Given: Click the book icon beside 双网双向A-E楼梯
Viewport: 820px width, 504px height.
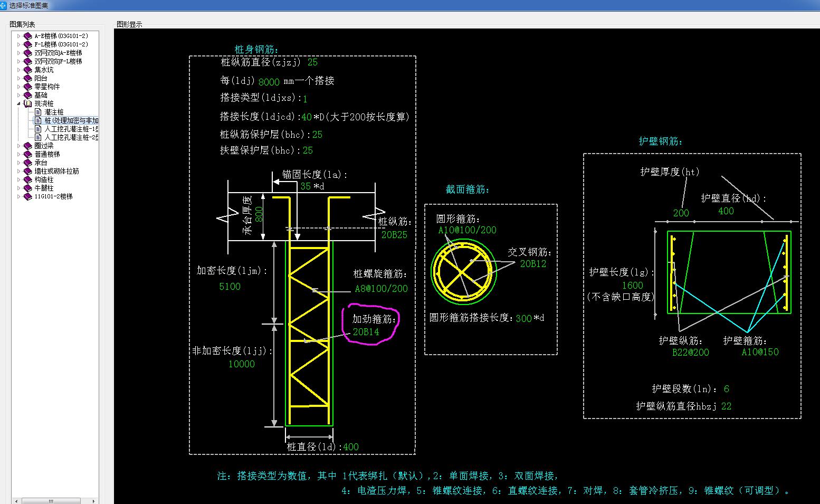Looking at the screenshot, I should 28,53.
